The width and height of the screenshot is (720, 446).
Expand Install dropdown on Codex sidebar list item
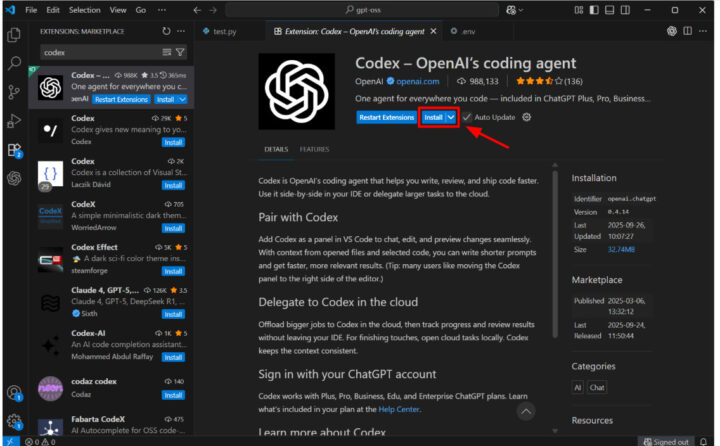[x=182, y=100]
